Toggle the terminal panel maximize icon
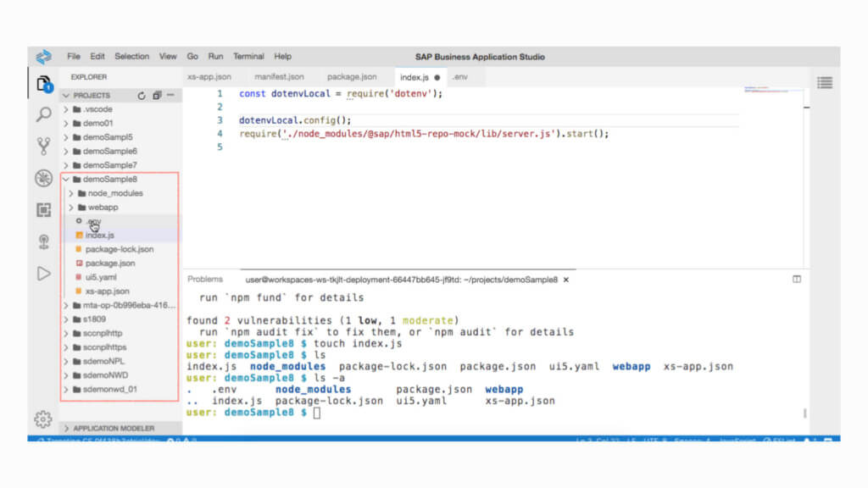 point(796,279)
